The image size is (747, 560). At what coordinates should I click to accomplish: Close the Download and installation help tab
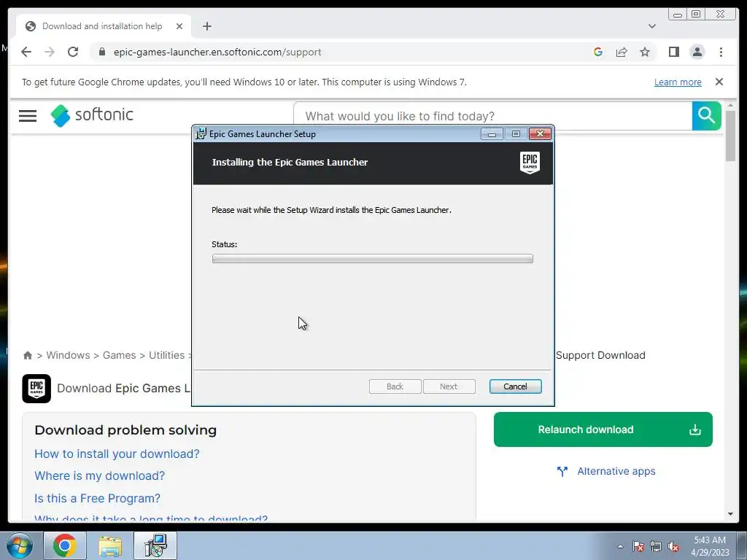coord(179,26)
